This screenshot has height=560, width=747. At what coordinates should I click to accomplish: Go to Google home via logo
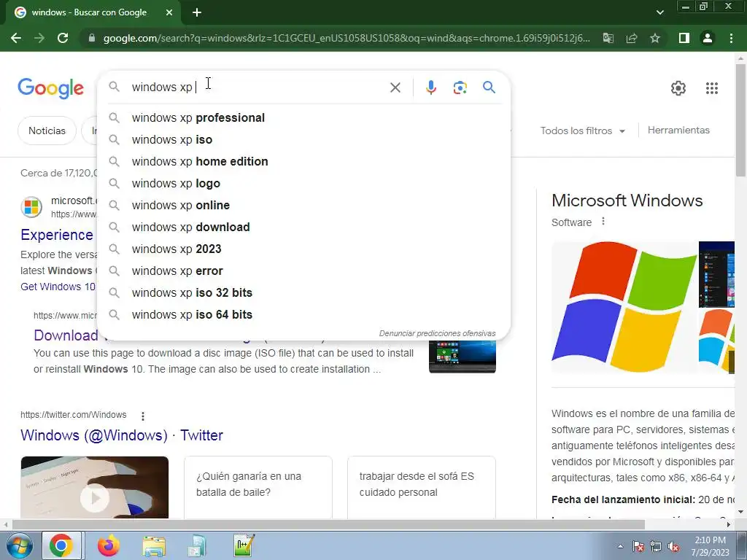(x=50, y=88)
